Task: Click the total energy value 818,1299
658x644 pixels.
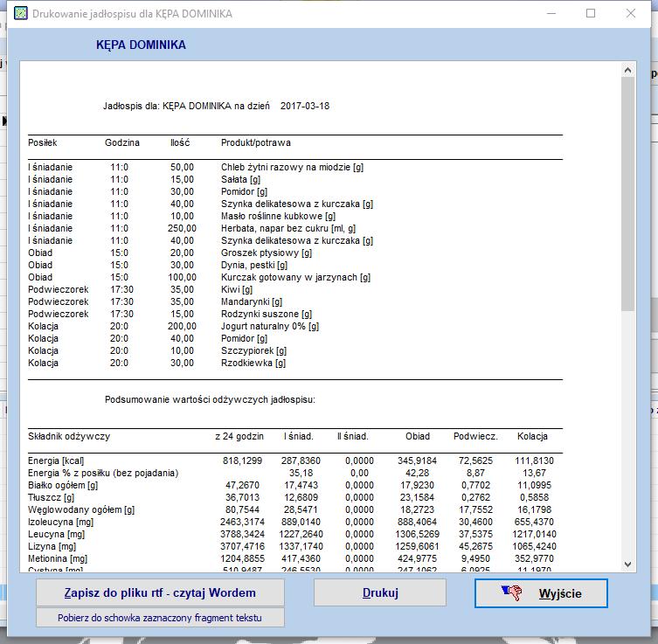Action: (x=243, y=460)
